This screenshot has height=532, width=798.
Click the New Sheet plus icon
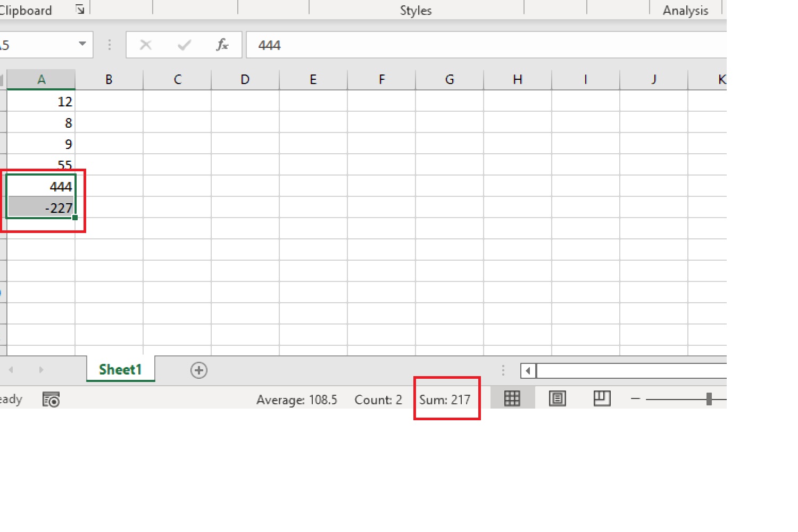[x=199, y=370]
